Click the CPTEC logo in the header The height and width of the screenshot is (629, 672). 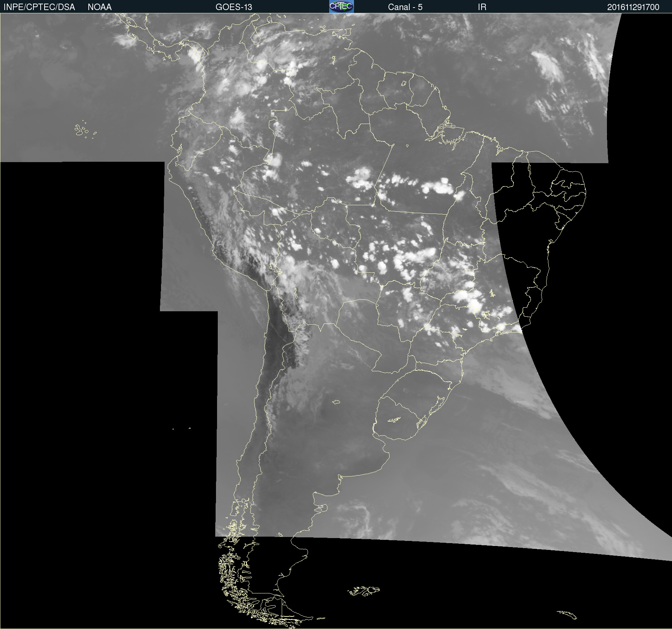point(341,6)
